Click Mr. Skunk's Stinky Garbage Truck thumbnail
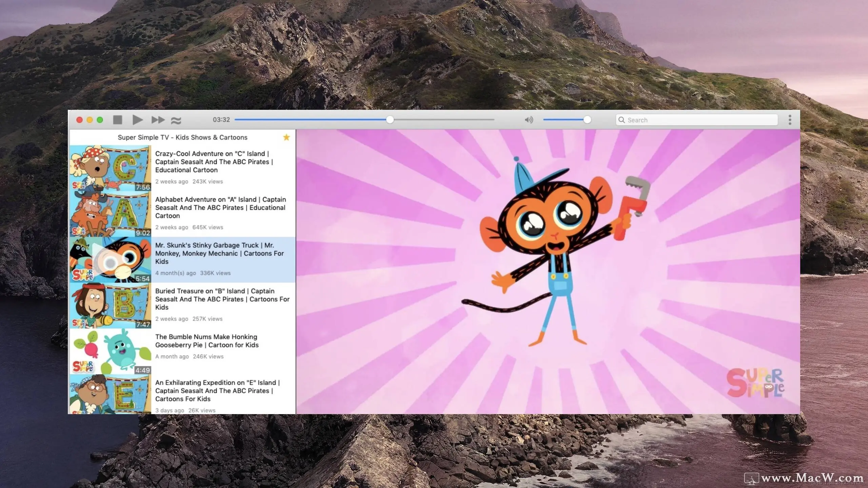 110,260
